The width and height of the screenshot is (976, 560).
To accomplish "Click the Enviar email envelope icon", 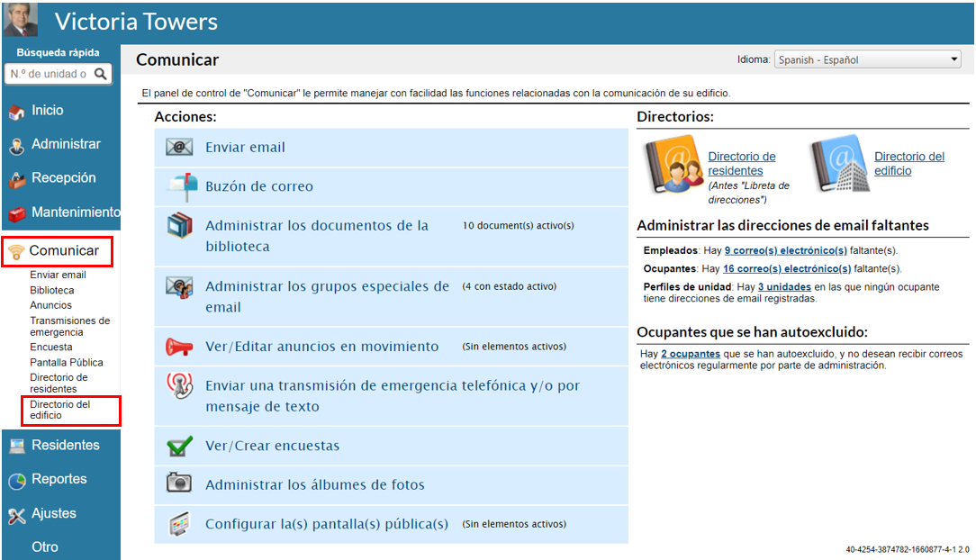I will (179, 147).
